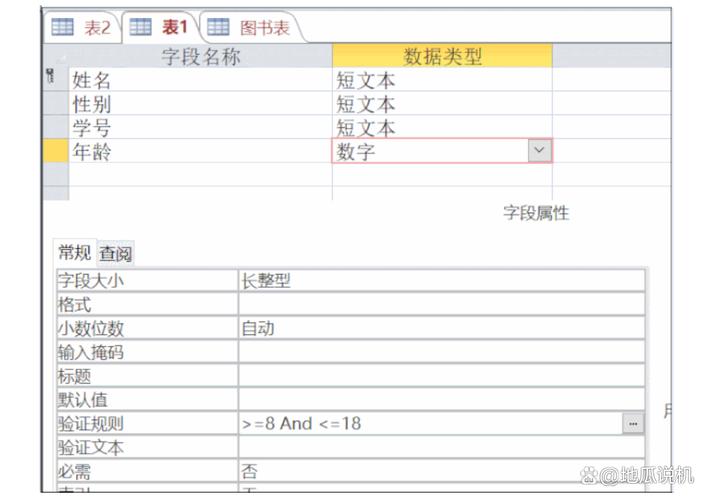Select the 姓名 field name cell
Screen dimensions: 708x500
pyautogui.click(x=200, y=80)
